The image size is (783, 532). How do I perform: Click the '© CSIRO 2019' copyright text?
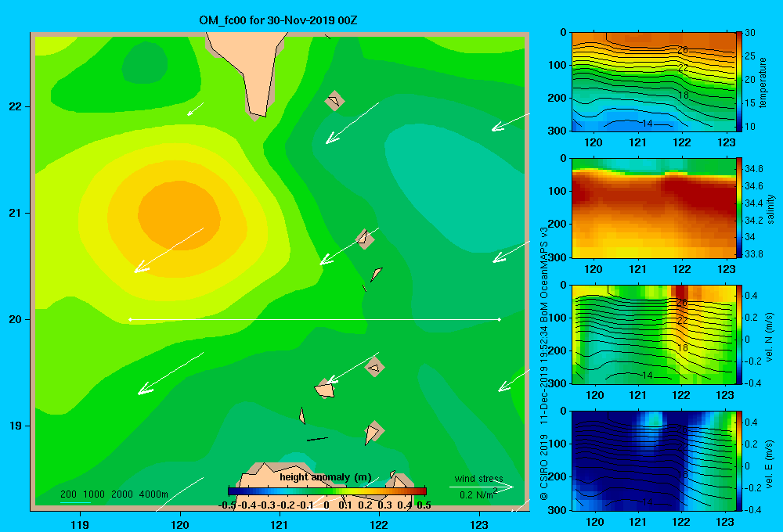pyautogui.click(x=544, y=466)
